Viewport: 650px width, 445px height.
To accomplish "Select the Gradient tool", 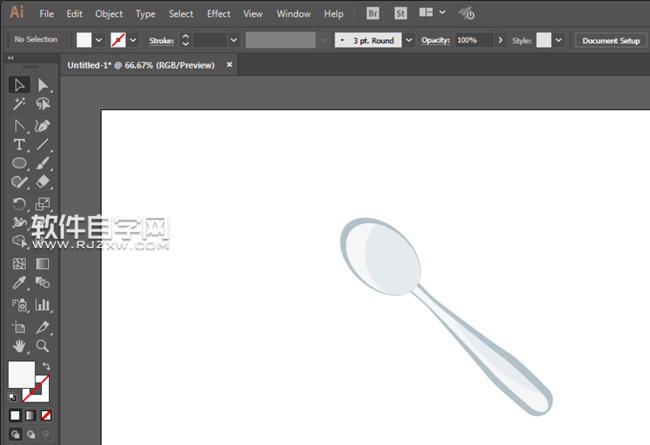I will click(43, 264).
